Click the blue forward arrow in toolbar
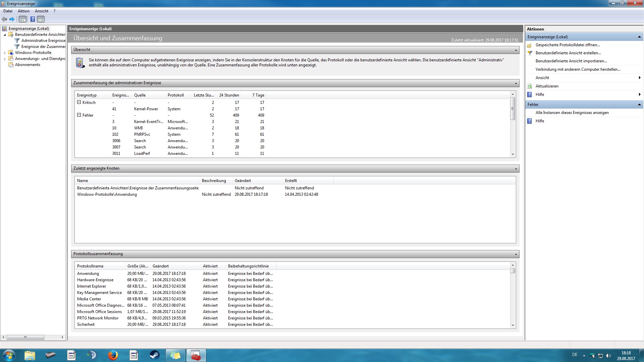 (x=12, y=19)
